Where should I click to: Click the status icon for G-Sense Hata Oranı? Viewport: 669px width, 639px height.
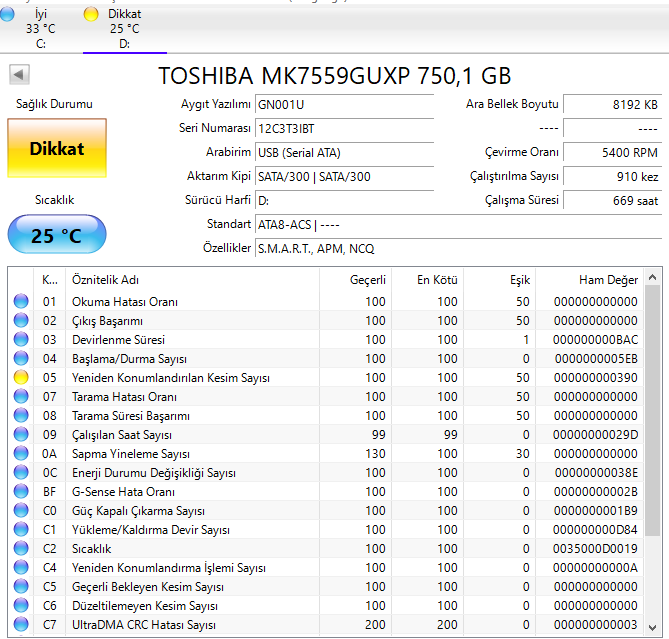20,492
